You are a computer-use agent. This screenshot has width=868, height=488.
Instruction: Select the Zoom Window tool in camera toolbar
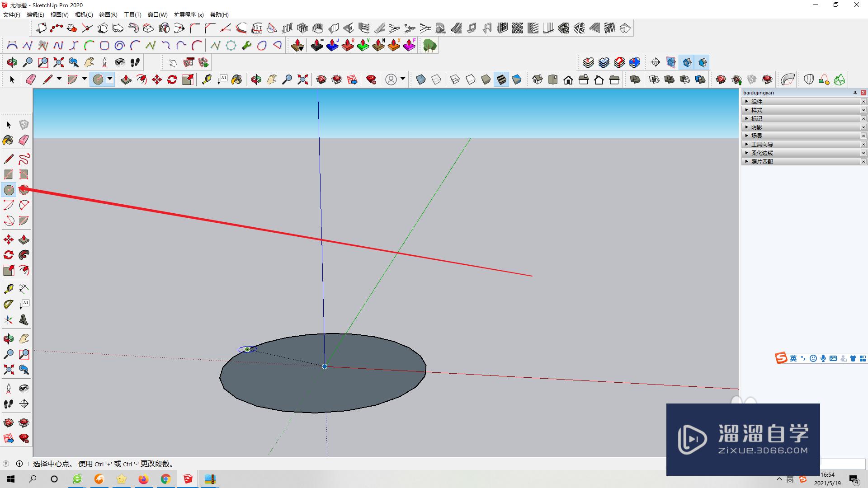coord(43,62)
